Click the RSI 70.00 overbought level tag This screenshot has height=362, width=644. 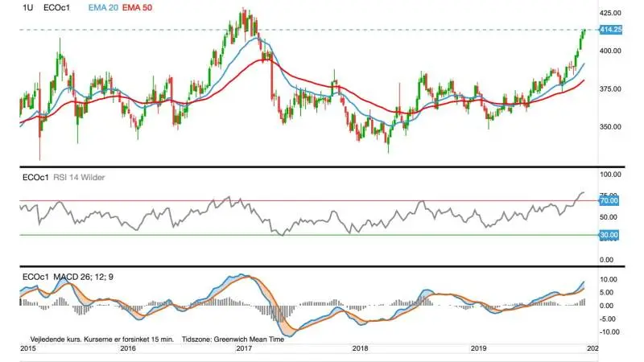point(609,200)
